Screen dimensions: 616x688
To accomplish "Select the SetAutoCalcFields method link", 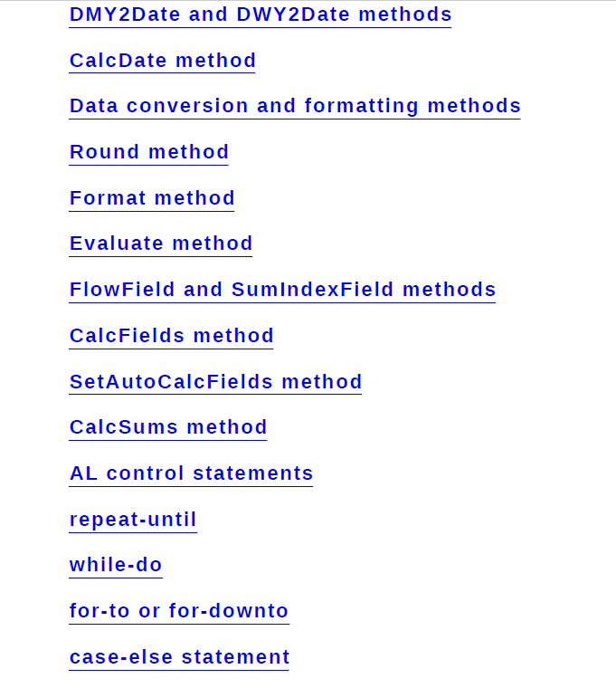I will point(215,382).
